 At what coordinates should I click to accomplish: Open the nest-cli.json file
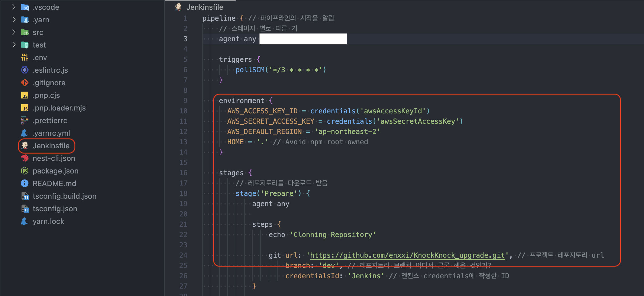[54, 158]
